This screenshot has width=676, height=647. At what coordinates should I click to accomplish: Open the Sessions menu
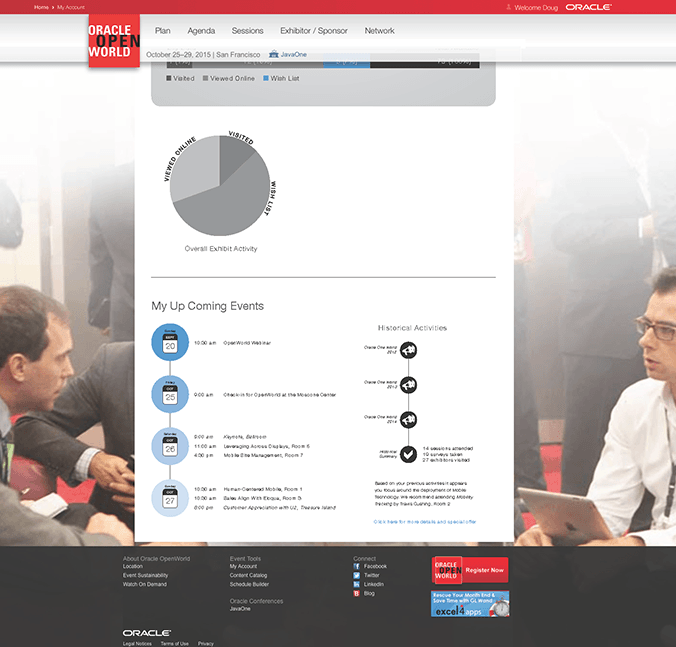[247, 31]
